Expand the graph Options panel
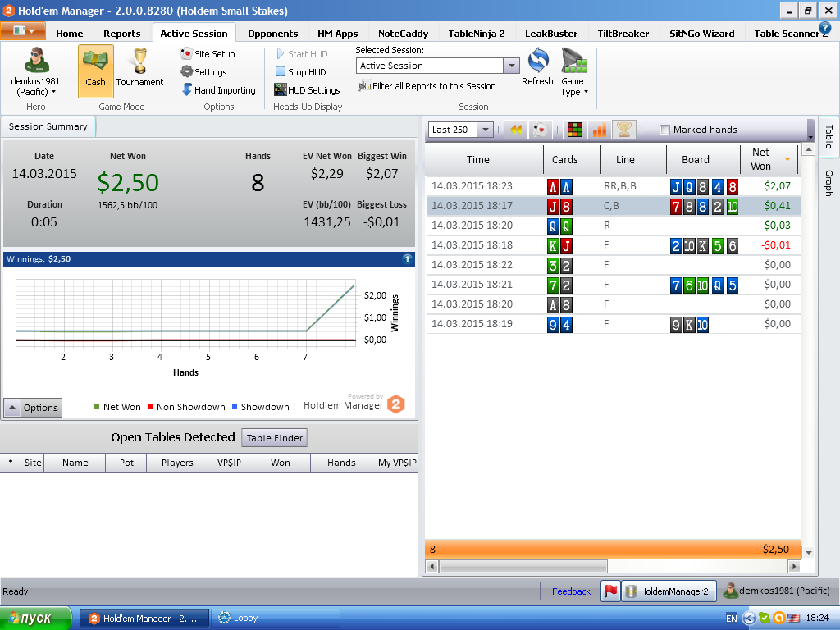Screen dimensions: 840x630 click(33, 408)
